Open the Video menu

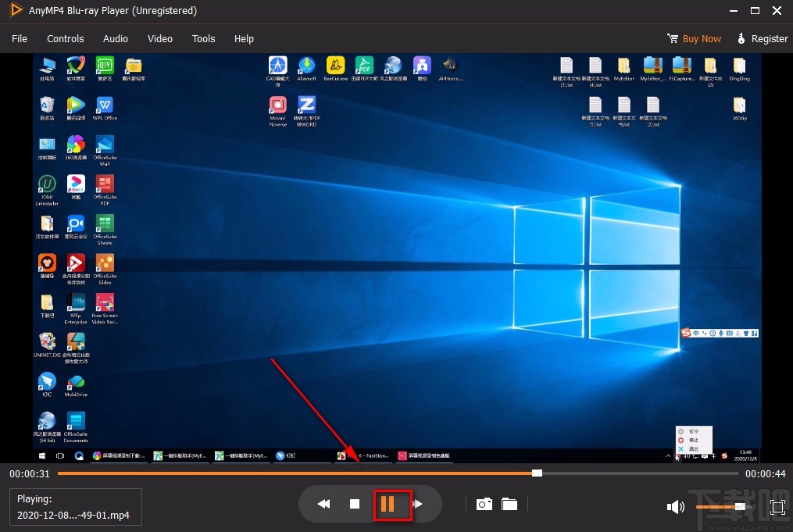pyautogui.click(x=159, y=38)
